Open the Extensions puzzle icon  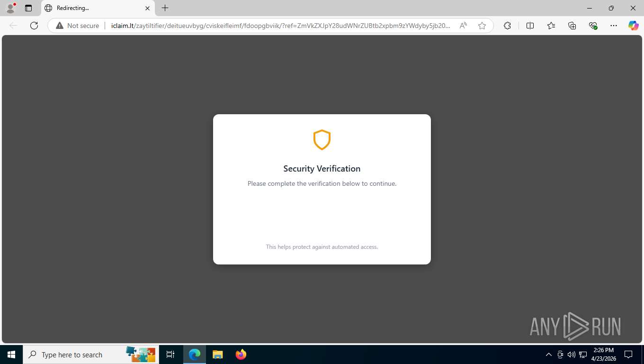[507, 26]
